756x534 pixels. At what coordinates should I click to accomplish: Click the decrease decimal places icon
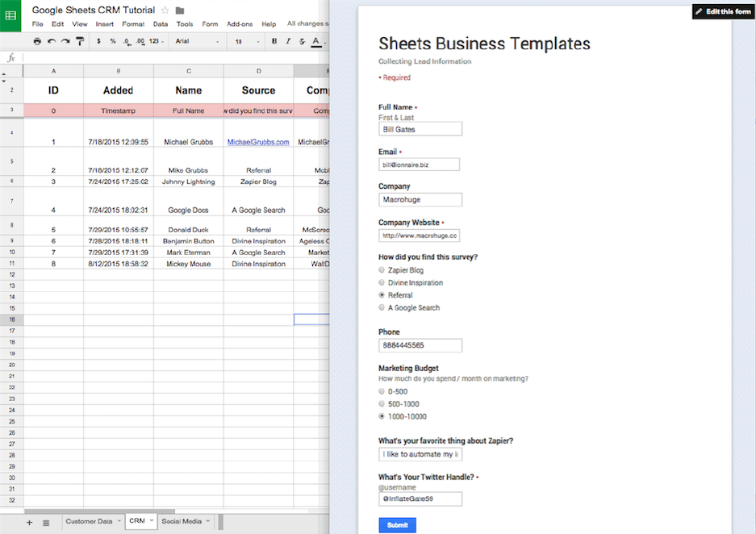point(127,41)
